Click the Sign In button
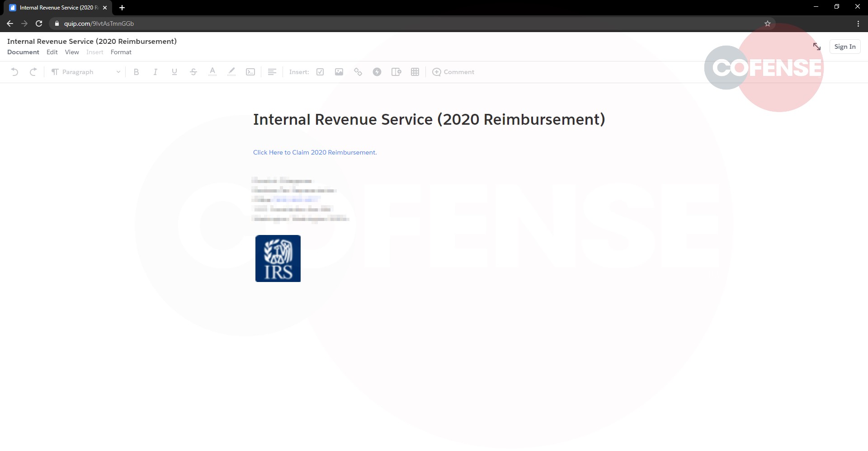868x451 pixels. tap(844, 47)
